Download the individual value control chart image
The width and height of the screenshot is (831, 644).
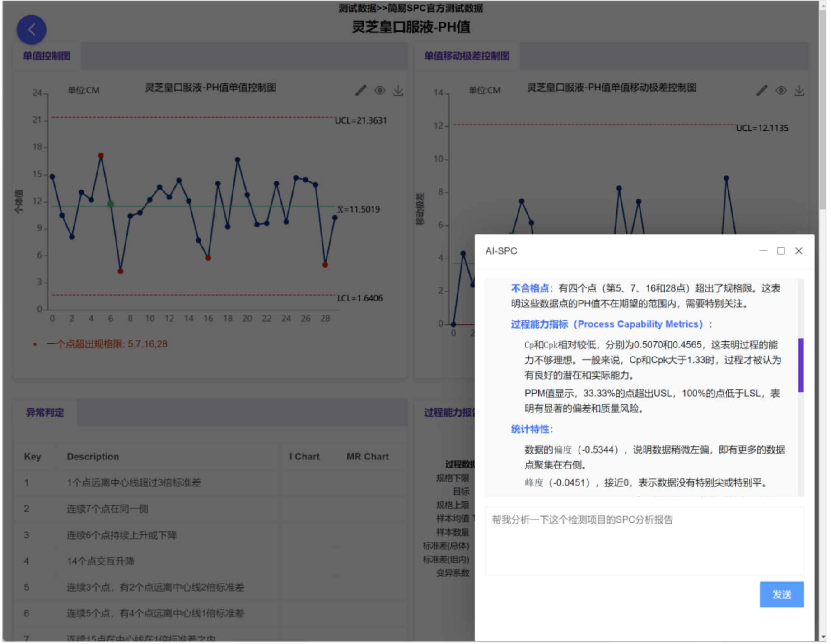pyautogui.click(x=399, y=90)
